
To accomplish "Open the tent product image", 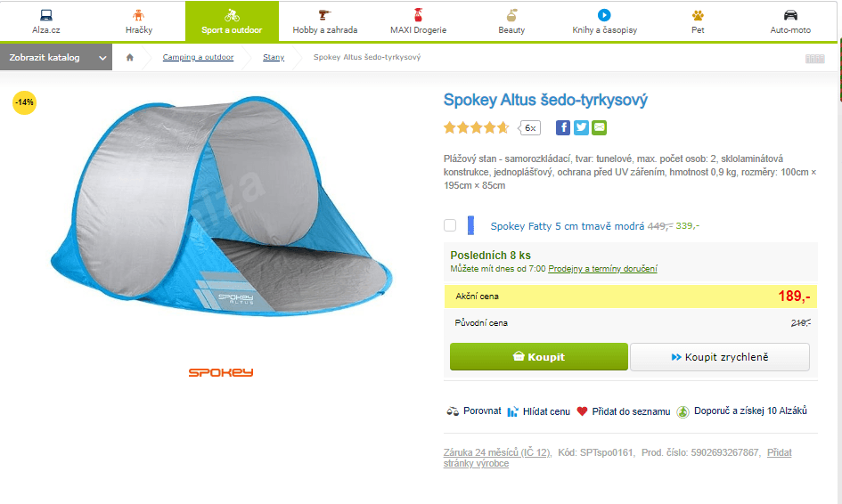I will pyautogui.click(x=221, y=207).
